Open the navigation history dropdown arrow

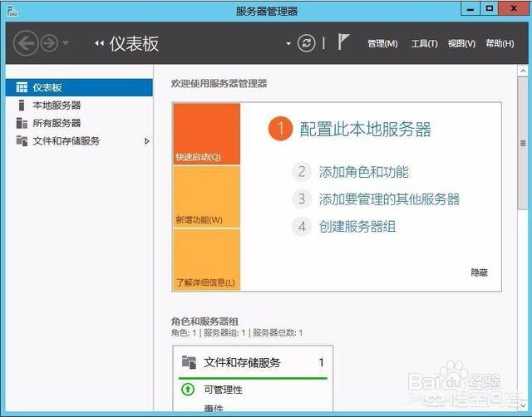point(66,43)
